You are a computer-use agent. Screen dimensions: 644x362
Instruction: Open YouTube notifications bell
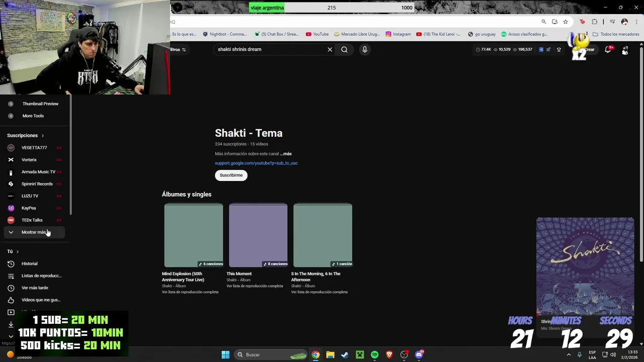click(608, 50)
